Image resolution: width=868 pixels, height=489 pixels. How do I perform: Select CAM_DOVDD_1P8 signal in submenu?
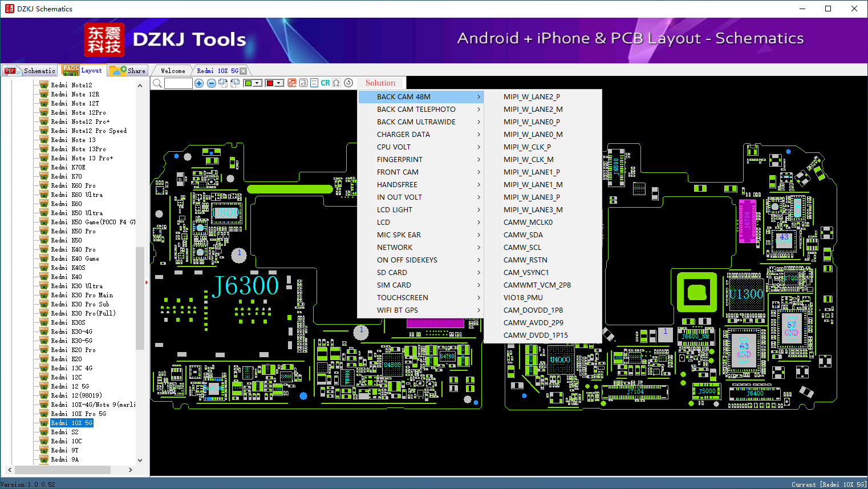[x=543, y=310]
